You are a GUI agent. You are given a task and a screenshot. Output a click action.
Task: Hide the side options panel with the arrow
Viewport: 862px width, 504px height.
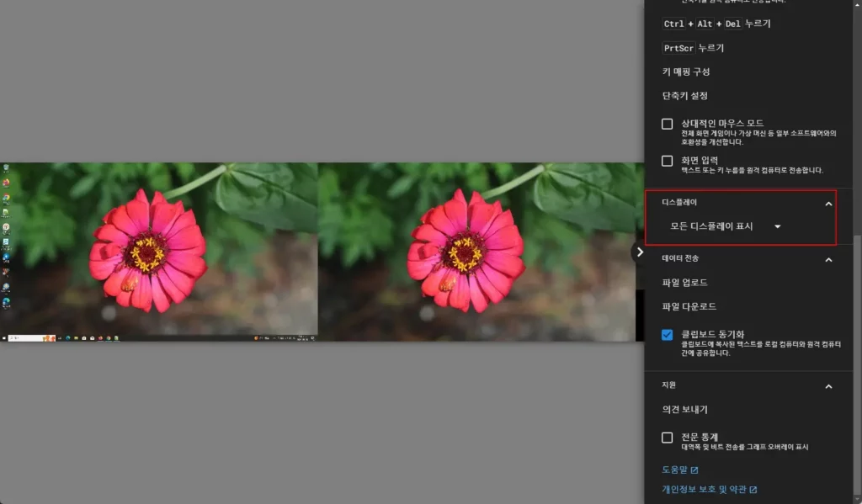(x=640, y=252)
